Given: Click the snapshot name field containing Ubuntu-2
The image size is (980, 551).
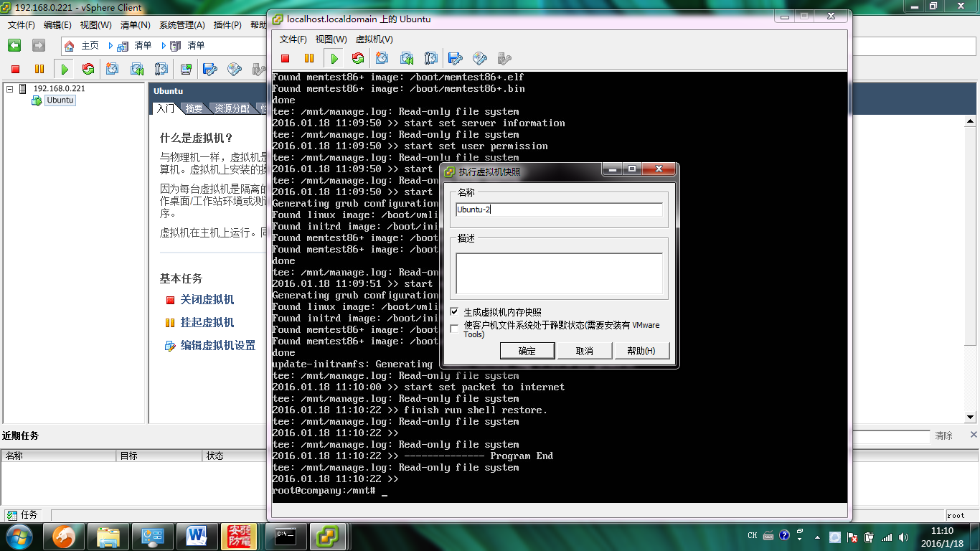Looking at the screenshot, I should (559, 209).
